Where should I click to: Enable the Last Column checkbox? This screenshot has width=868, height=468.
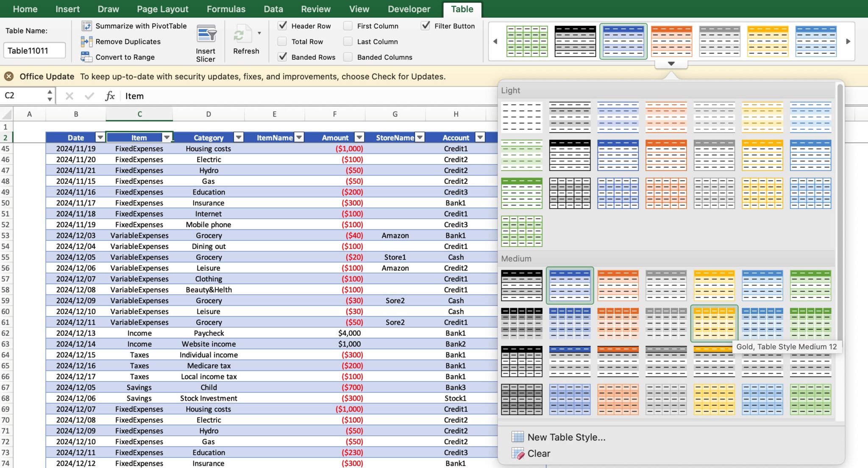point(348,42)
